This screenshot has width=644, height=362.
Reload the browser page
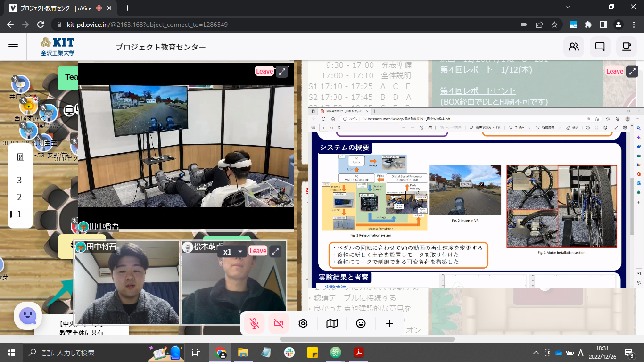(x=41, y=25)
